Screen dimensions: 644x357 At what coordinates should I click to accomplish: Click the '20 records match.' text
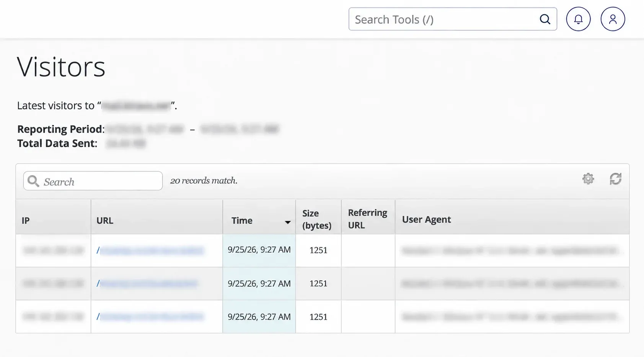(204, 180)
